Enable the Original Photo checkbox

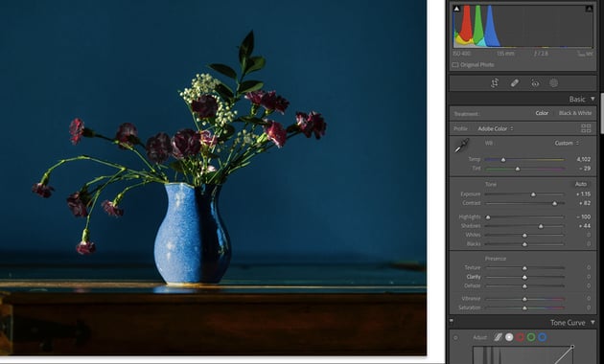pyautogui.click(x=455, y=64)
